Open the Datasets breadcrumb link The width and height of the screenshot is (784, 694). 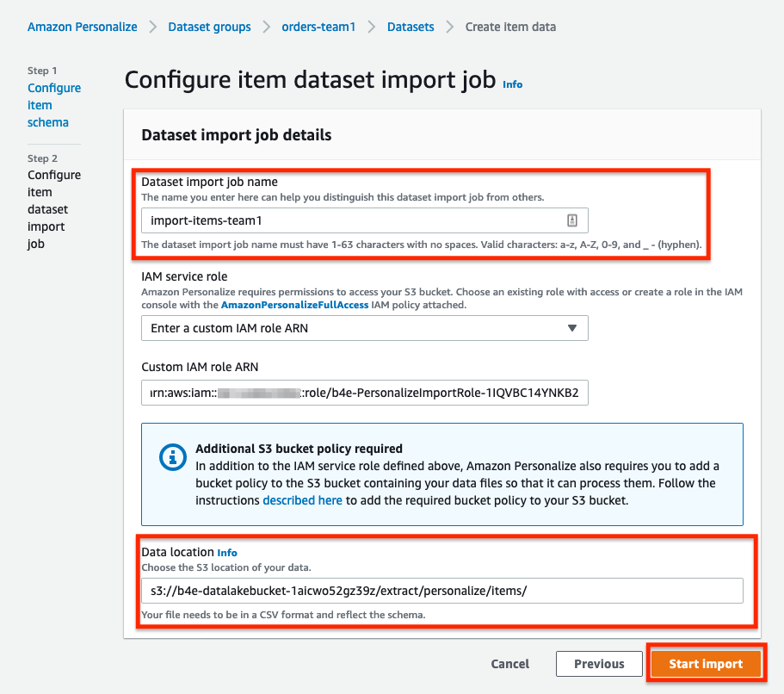(x=411, y=27)
